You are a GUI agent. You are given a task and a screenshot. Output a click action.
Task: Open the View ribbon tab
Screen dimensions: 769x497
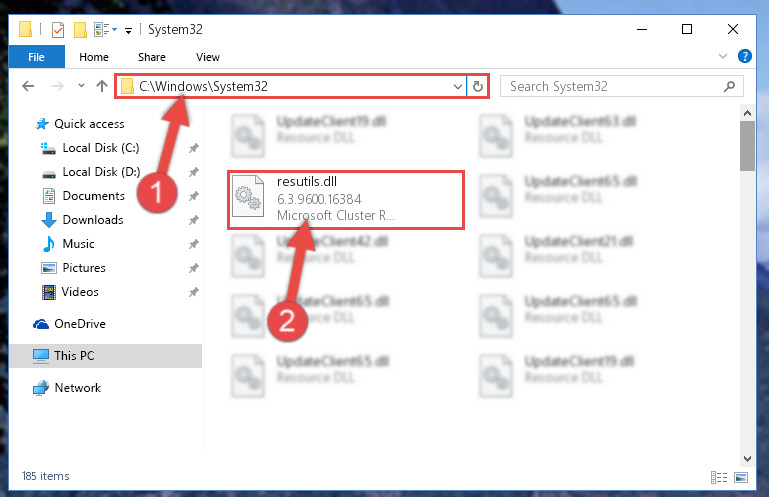(207, 57)
